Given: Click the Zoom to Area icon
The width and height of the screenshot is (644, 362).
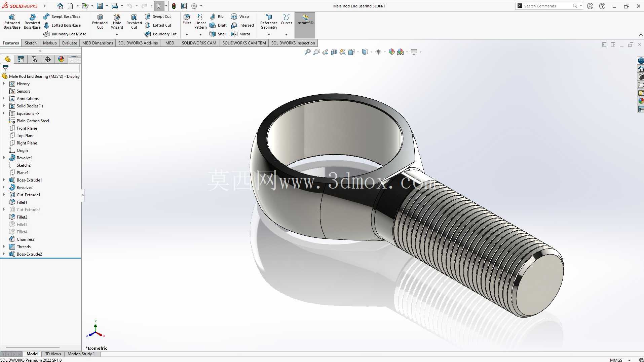Looking at the screenshot, I should 316,52.
